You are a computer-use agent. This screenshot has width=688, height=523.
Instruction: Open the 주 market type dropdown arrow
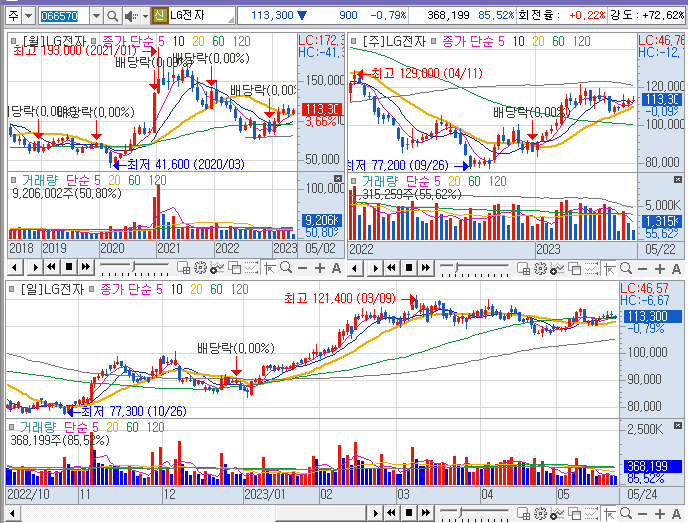tap(28, 16)
